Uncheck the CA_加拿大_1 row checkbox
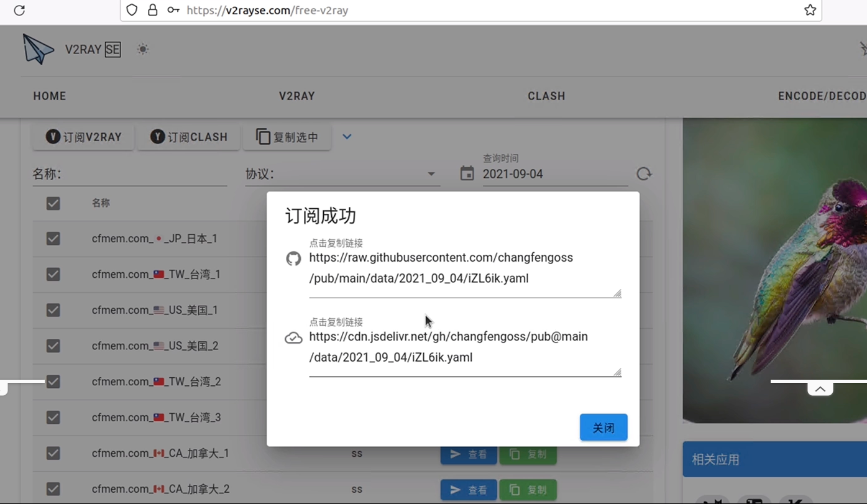 53,453
